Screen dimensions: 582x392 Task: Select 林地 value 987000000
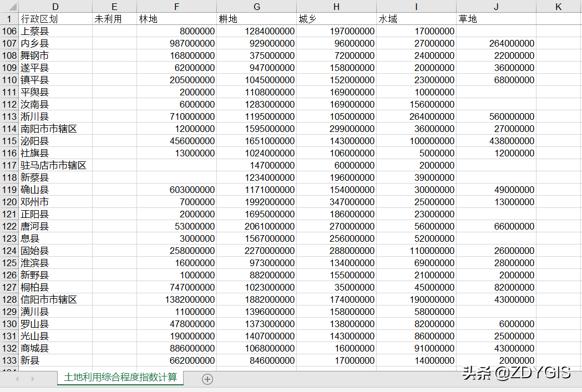click(176, 43)
